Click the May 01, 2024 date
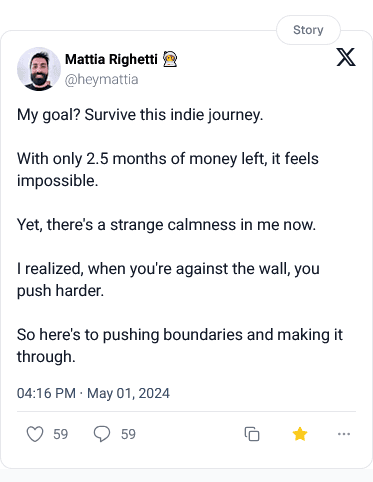 click(128, 393)
